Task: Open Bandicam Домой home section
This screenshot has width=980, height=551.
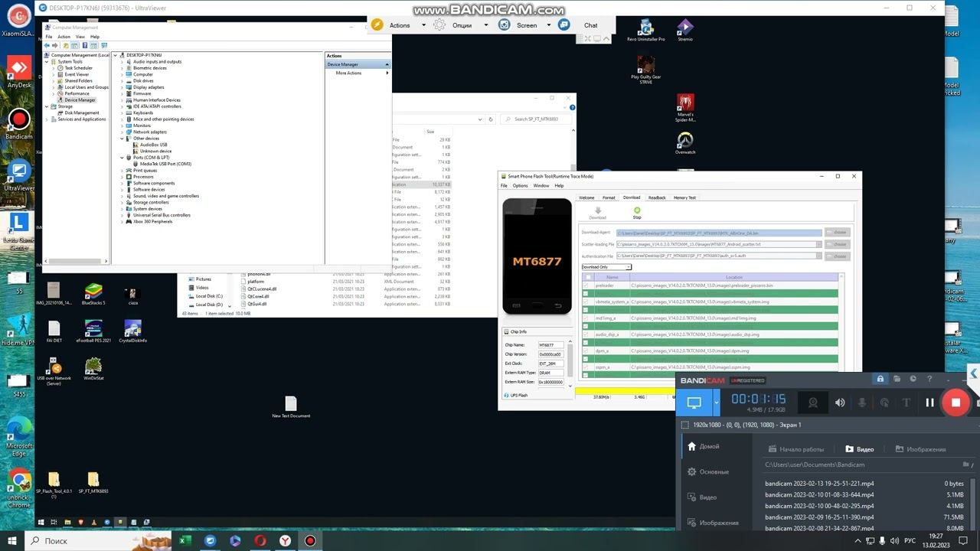Action: click(704, 446)
